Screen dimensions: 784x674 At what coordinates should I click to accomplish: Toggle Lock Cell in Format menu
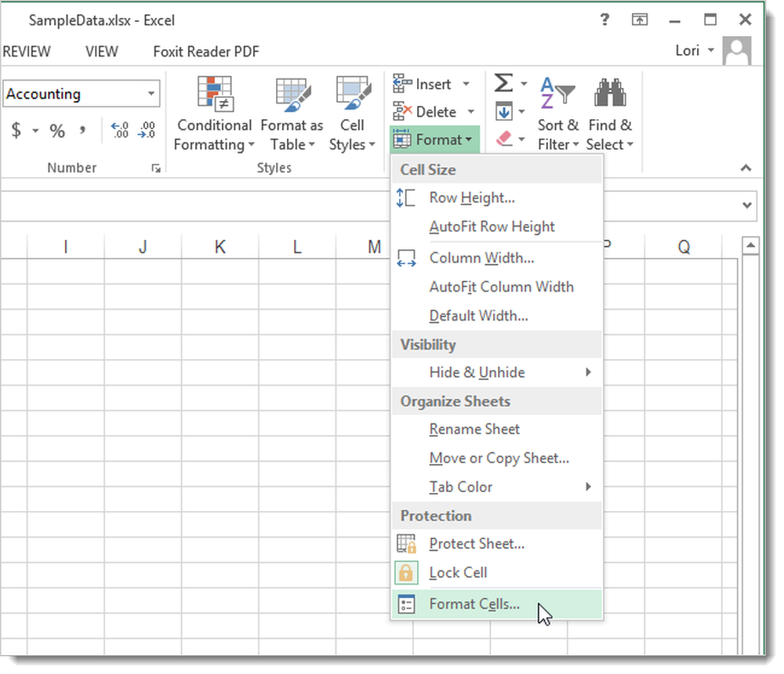[497, 572]
